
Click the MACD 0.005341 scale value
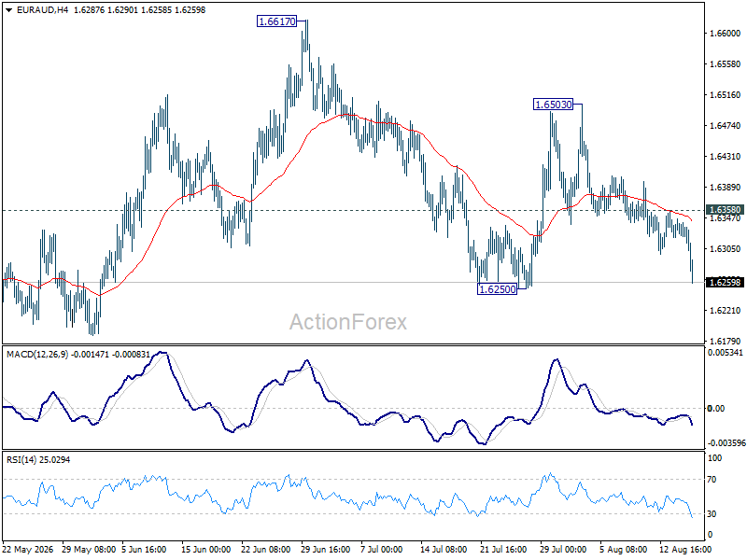(726, 353)
